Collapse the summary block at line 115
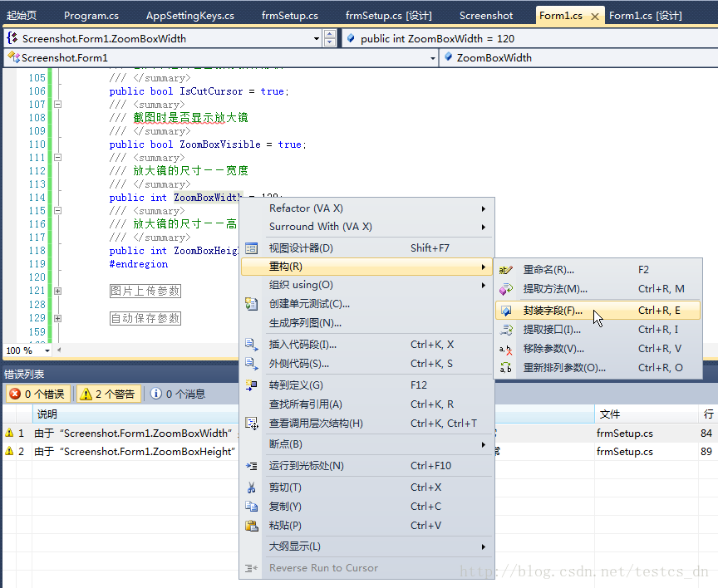Image resolution: width=718 pixels, height=588 pixels. [x=57, y=210]
